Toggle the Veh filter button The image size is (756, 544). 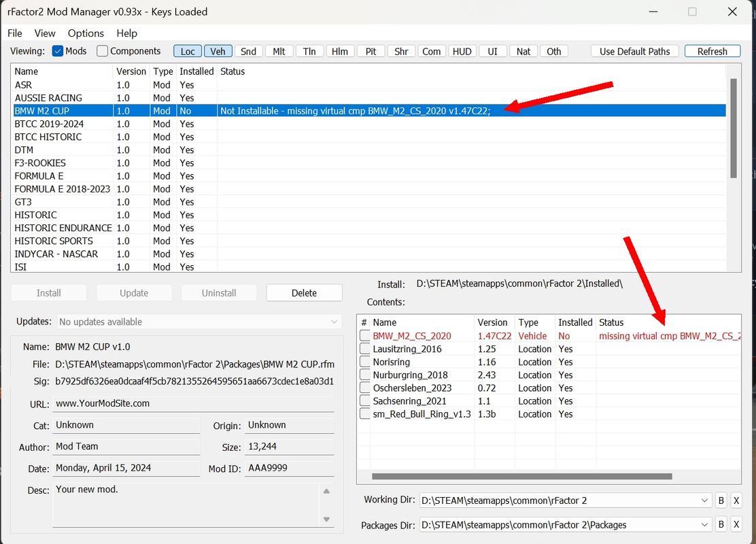click(218, 52)
